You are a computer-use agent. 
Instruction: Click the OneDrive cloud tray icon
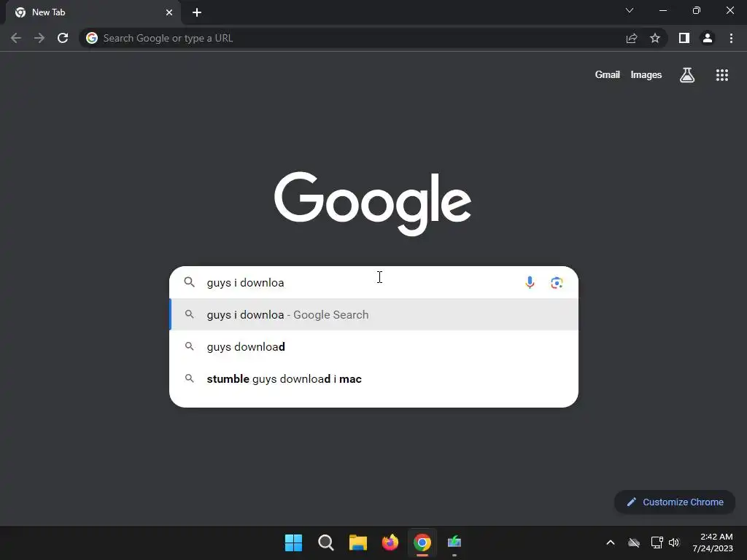point(634,542)
